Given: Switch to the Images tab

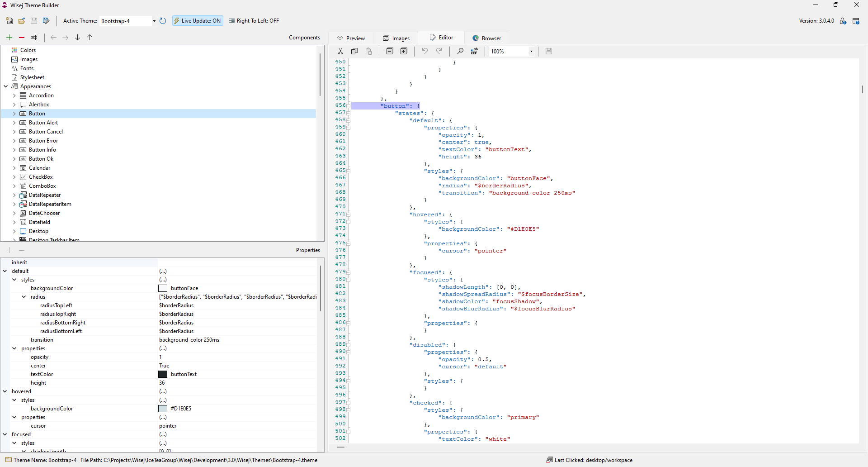Looking at the screenshot, I should pos(396,38).
